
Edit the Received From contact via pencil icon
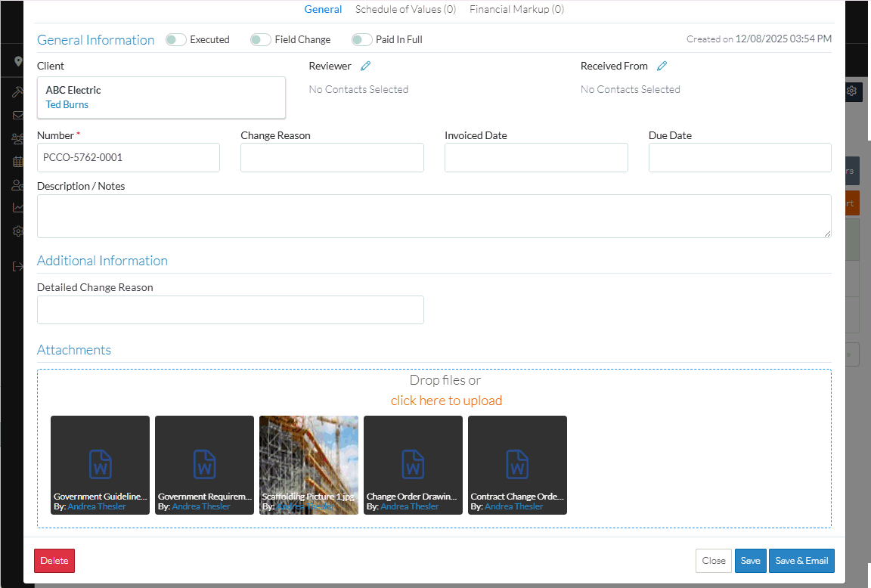pos(662,67)
